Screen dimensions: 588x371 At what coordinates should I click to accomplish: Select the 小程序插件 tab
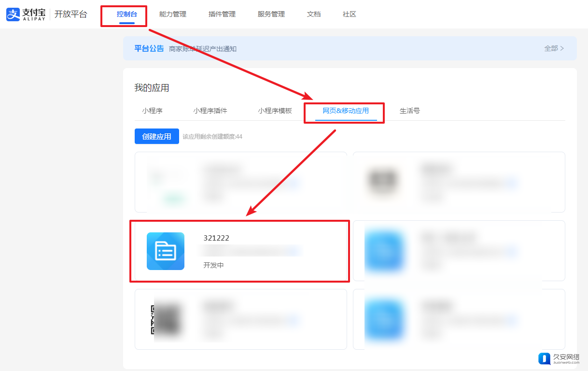click(210, 111)
